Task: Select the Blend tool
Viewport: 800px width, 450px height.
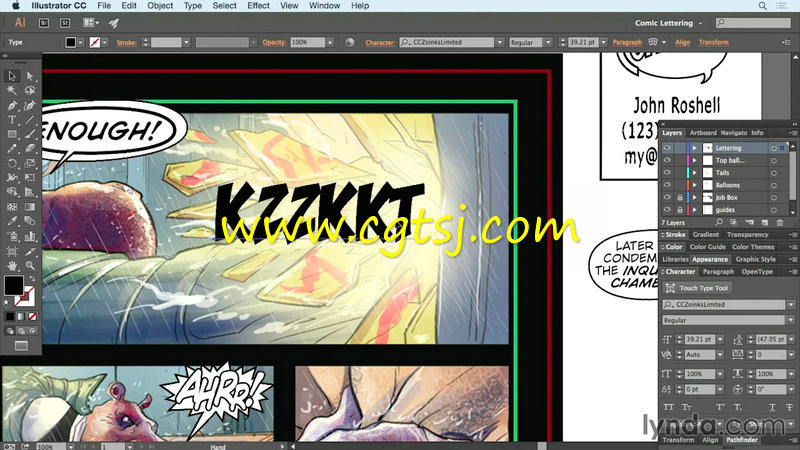Action: point(30,221)
